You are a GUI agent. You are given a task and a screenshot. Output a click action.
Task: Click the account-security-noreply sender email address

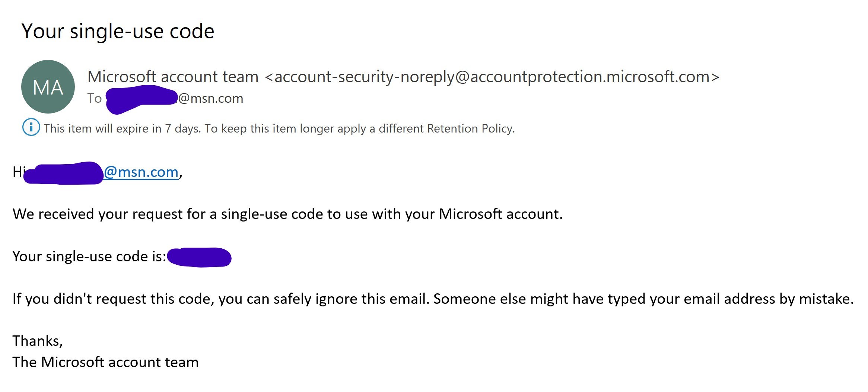[492, 77]
